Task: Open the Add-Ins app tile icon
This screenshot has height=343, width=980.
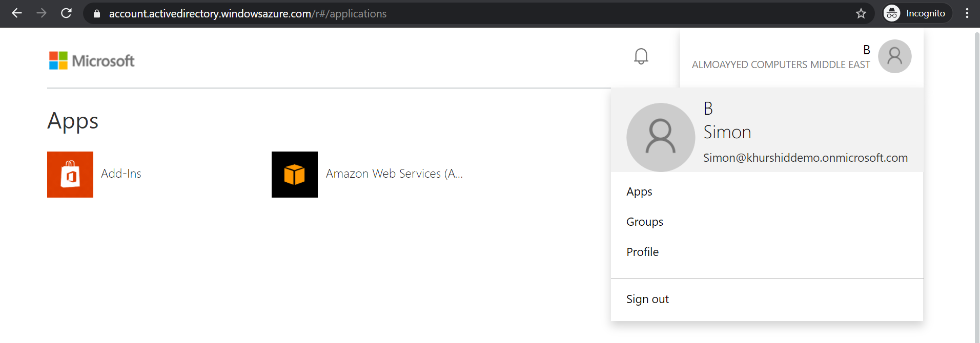Action: coord(70,175)
